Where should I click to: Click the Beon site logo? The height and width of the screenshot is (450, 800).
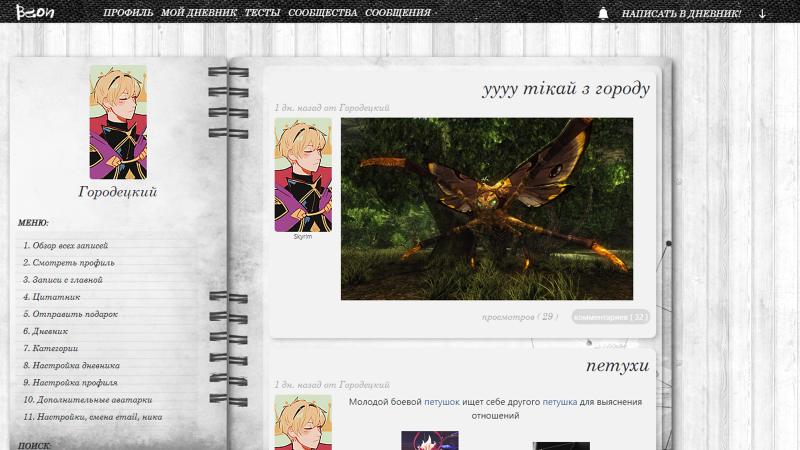(x=35, y=12)
